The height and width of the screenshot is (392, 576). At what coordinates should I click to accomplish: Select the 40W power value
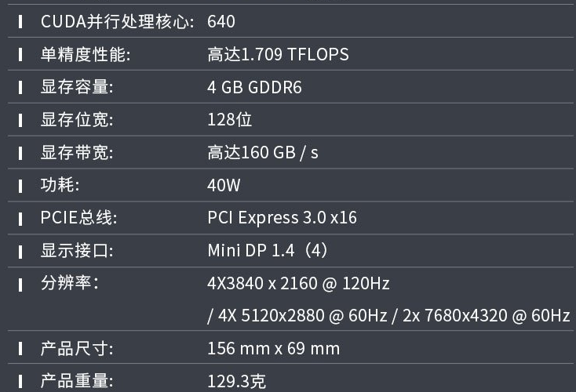click(224, 185)
